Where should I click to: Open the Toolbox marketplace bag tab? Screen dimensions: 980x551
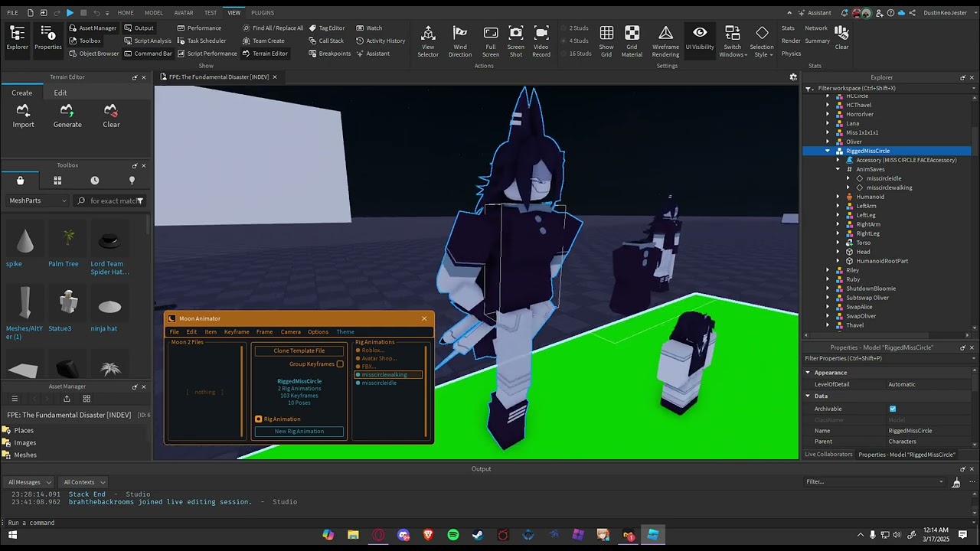point(20,181)
